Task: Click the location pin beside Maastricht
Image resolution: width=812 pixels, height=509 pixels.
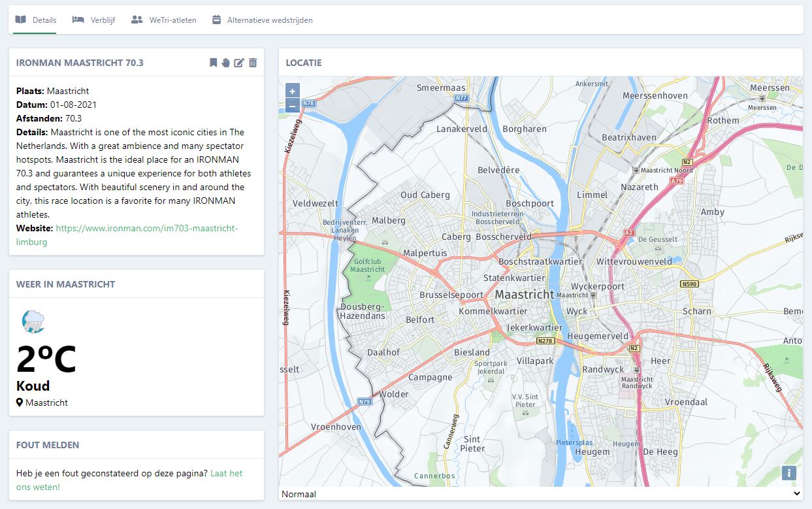Action: coord(20,402)
